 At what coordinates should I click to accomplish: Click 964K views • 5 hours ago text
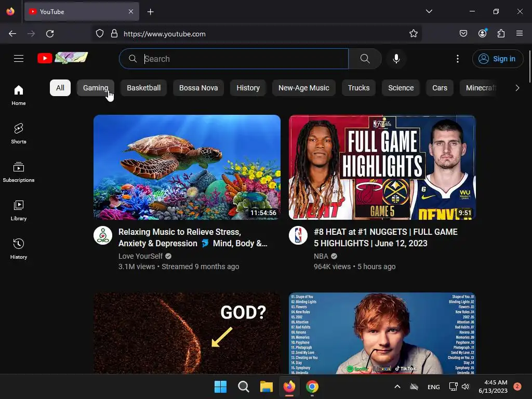click(x=354, y=267)
